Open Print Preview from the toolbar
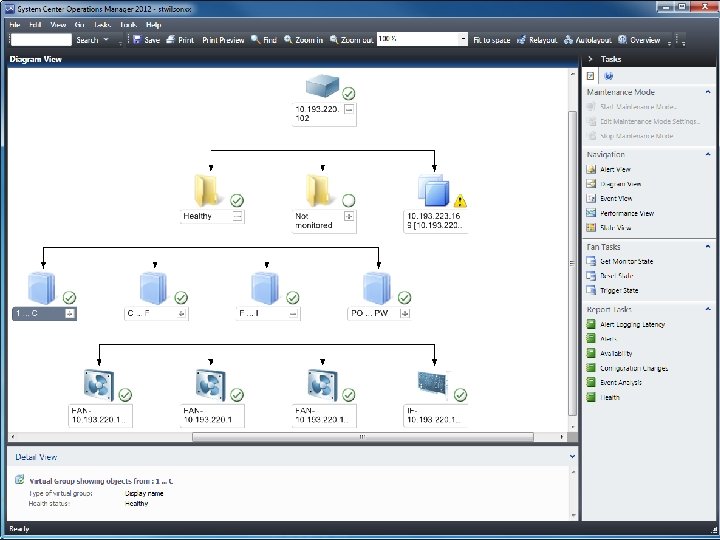This screenshot has height=540, width=720. [x=223, y=40]
